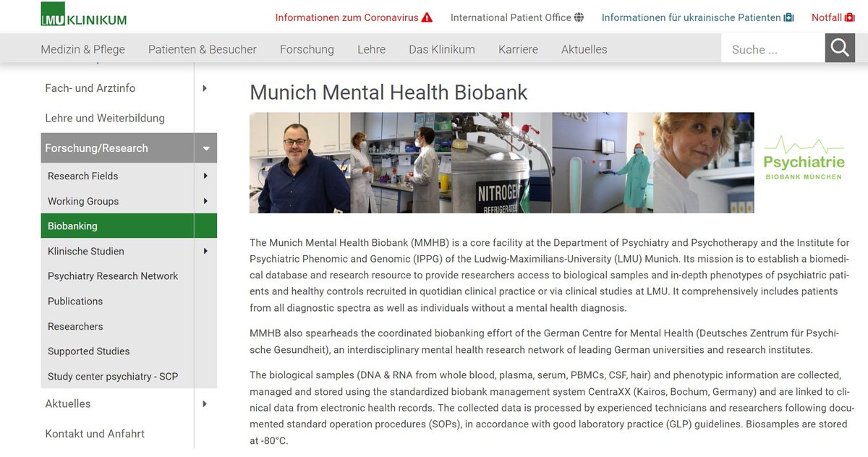Open Researchers sidebar item

coord(75,326)
